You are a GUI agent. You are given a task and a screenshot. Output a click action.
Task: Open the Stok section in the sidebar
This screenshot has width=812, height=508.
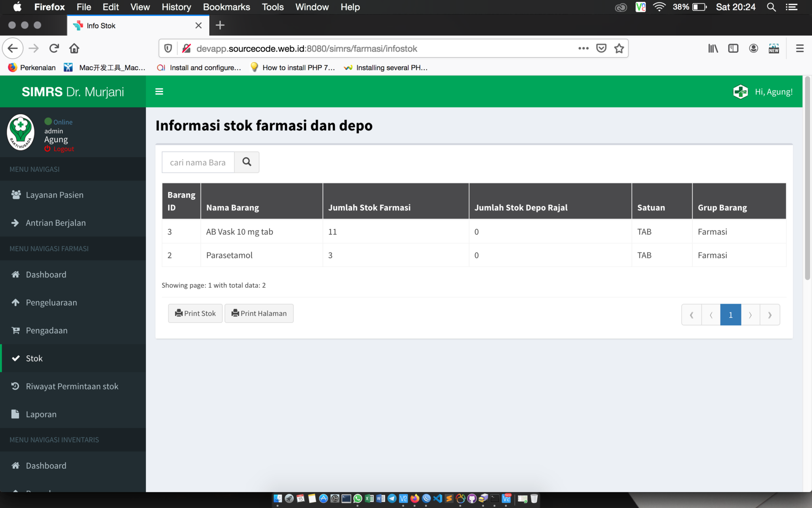[33, 358]
